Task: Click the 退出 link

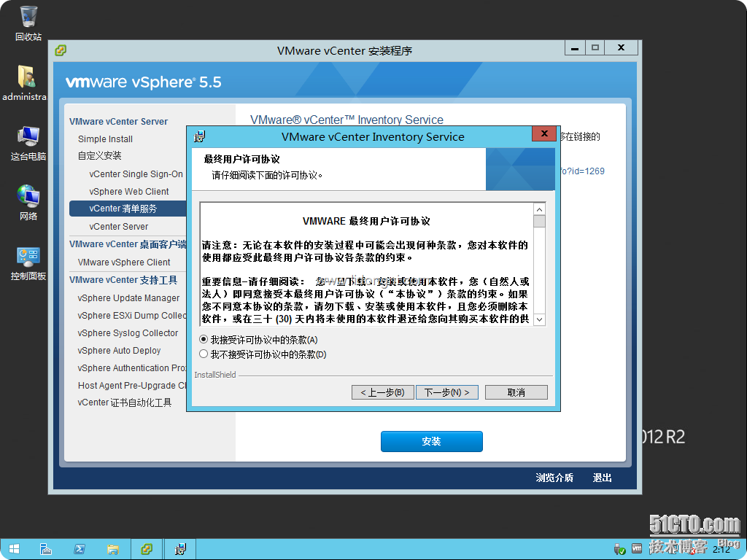Action: pyautogui.click(x=602, y=478)
